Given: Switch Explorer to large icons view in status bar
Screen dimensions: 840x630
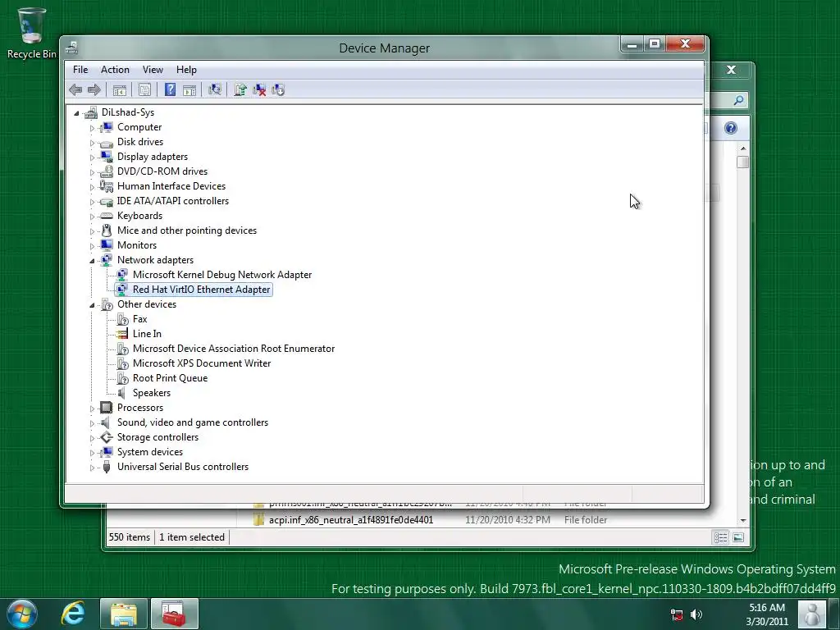Looking at the screenshot, I should click(738, 537).
